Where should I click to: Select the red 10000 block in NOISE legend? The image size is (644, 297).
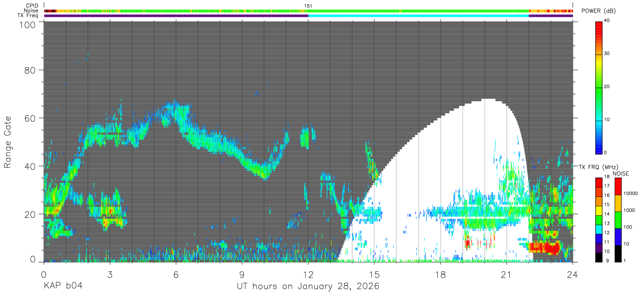[618, 187]
